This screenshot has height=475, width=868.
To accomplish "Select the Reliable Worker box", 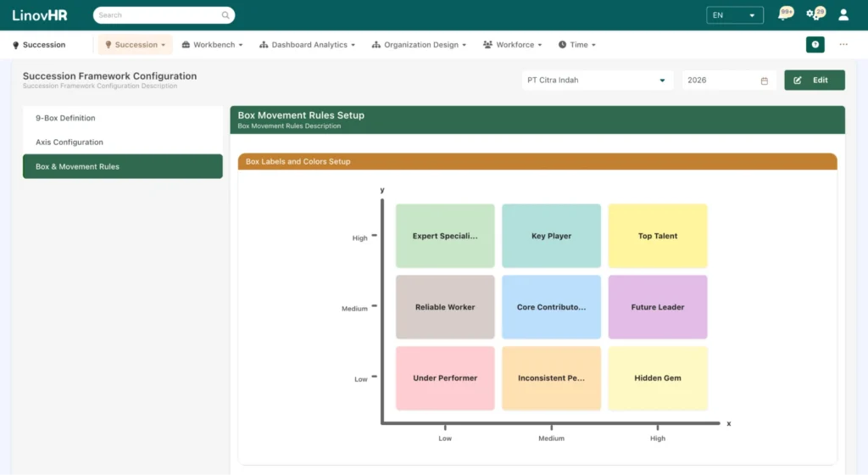I will 445,307.
